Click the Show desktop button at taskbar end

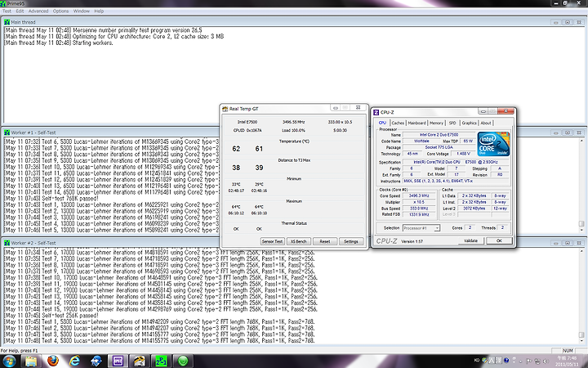point(584,361)
